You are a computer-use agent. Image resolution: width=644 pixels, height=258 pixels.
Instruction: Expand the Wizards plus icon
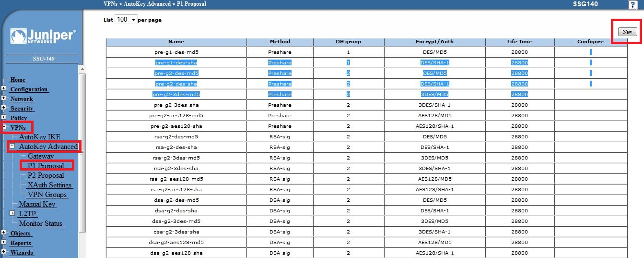(4, 252)
